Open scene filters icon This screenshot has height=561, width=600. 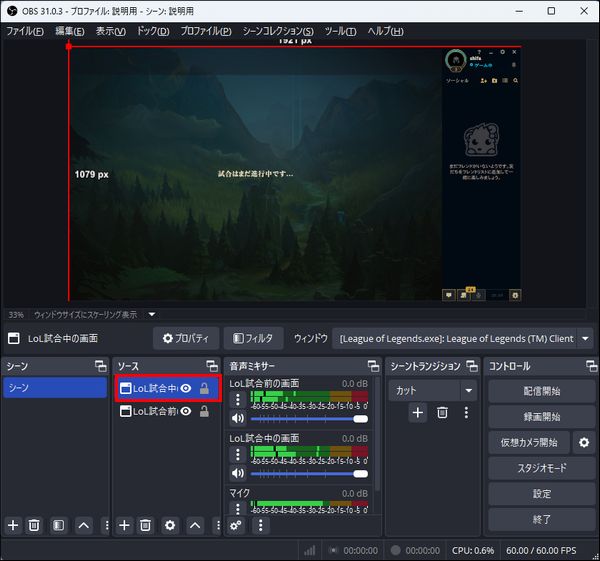click(59, 525)
